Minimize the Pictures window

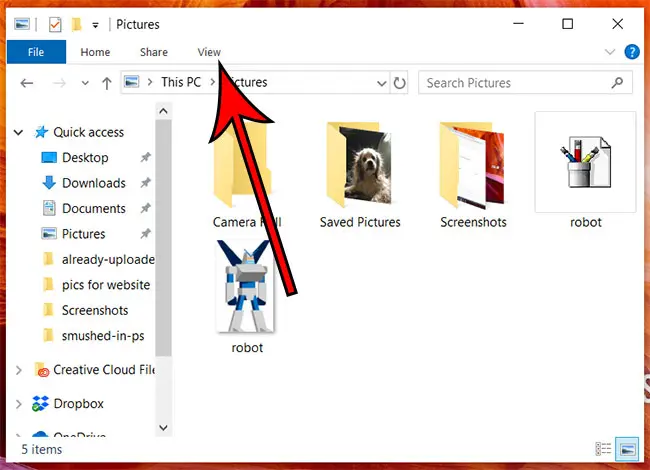point(518,24)
